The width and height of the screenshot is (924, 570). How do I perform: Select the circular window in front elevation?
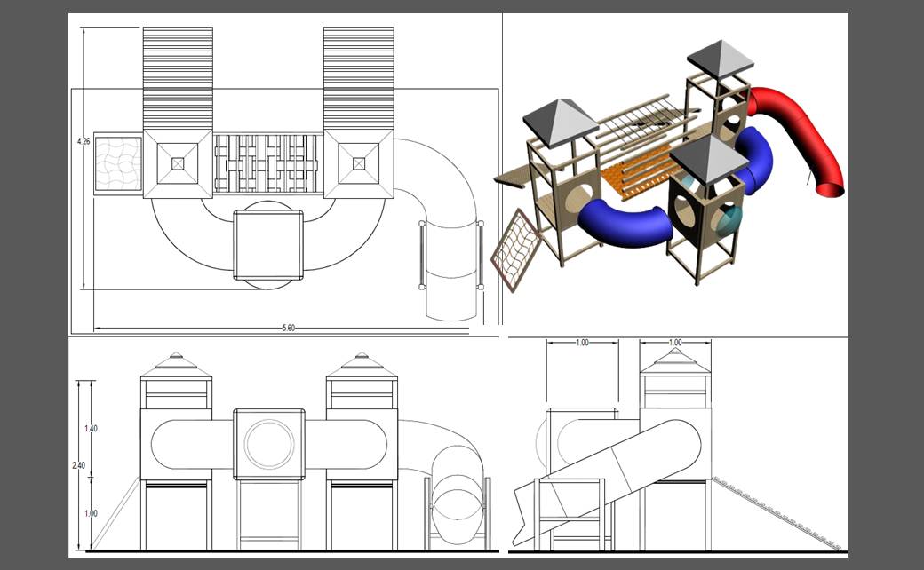click(269, 445)
